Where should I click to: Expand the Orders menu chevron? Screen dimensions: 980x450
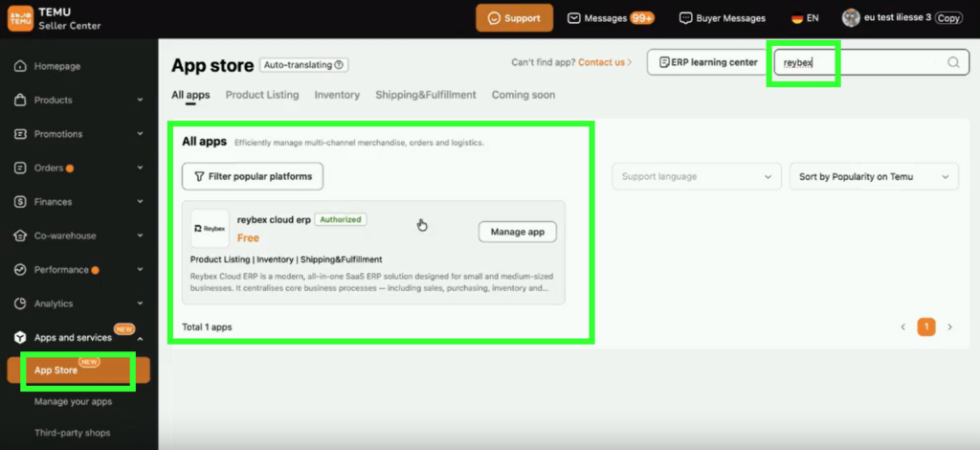coord(140,168)
